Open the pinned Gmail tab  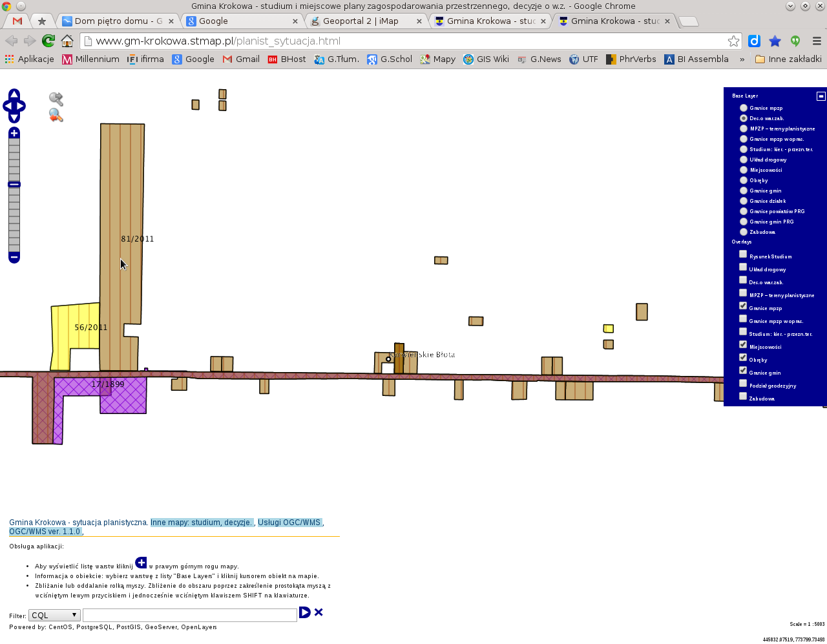click(x=17, y=21)
